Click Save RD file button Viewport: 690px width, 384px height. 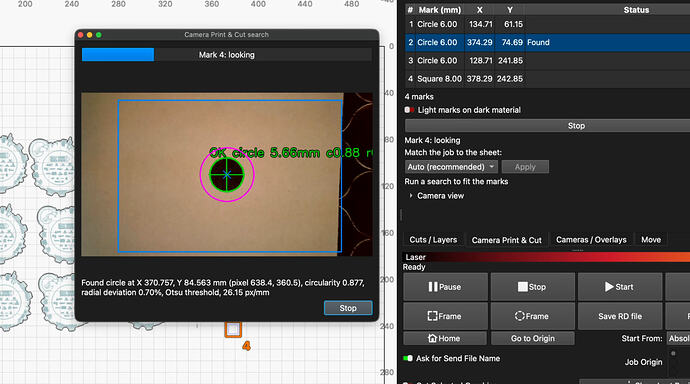click(620, 316)
